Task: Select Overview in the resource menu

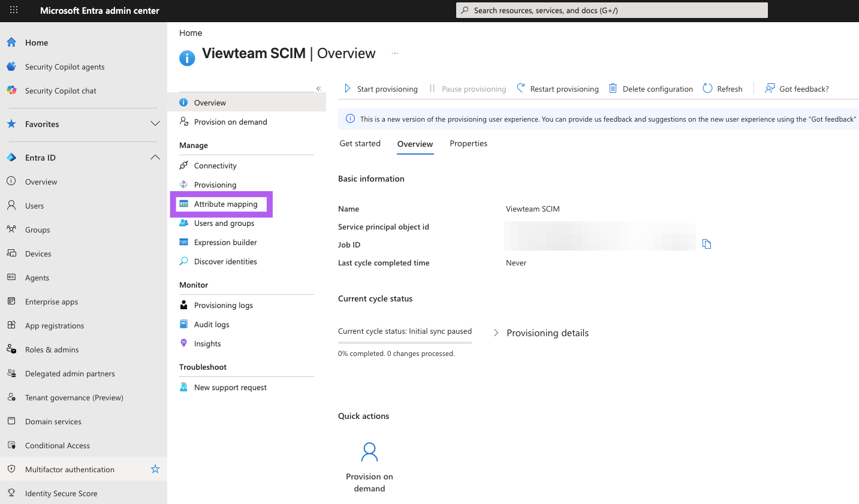Action: (247, 102)
